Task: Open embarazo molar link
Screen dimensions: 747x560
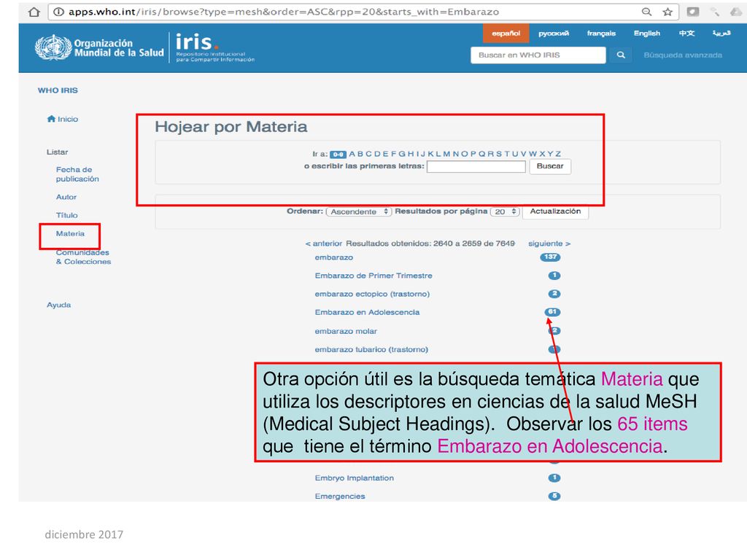Action: pyautogui.click(x=346, y=331)
